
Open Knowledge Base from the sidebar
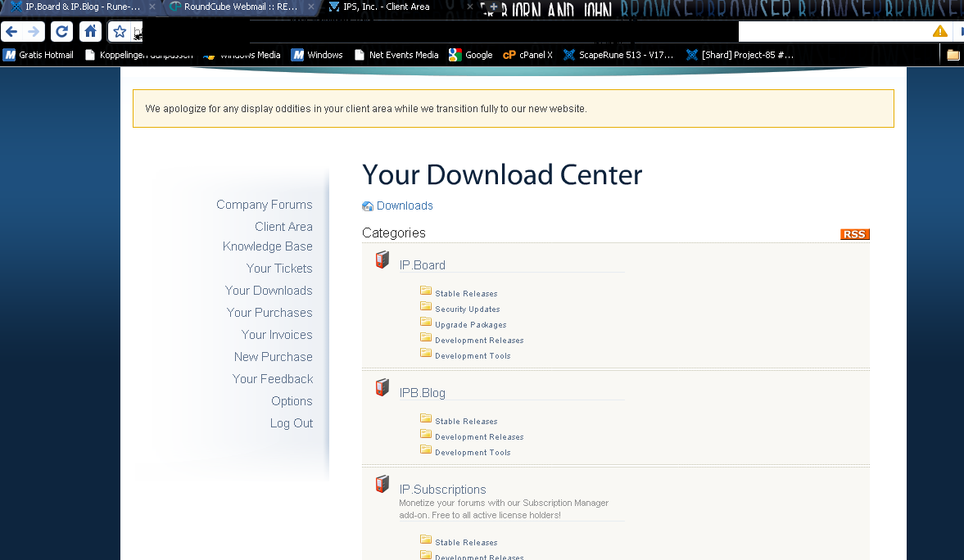click(268, 246)
